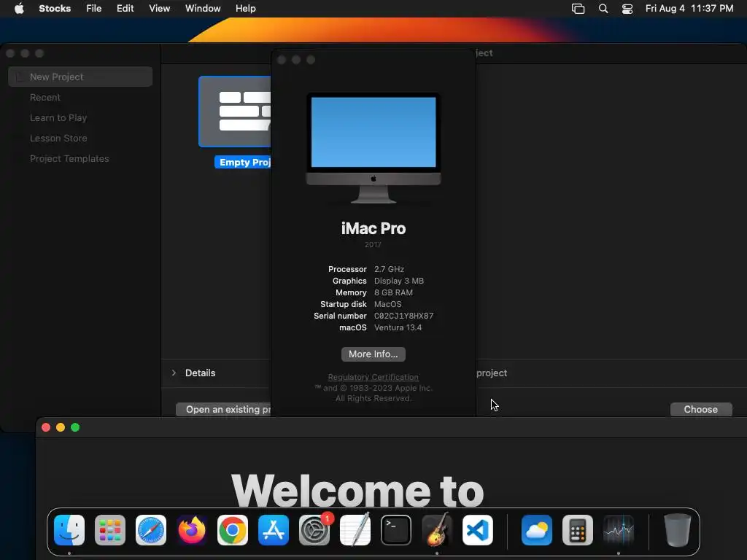Open System Settings from the Dock

click(314, 530)
